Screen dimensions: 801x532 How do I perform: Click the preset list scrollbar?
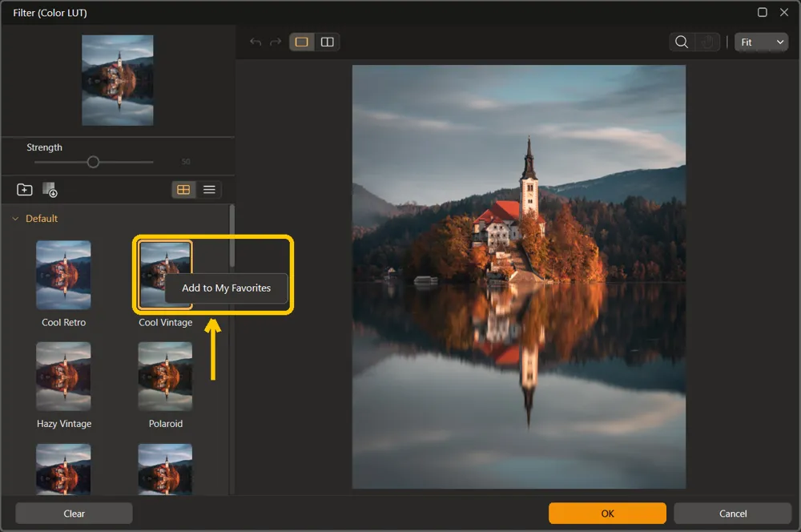[x=232, y=236]
